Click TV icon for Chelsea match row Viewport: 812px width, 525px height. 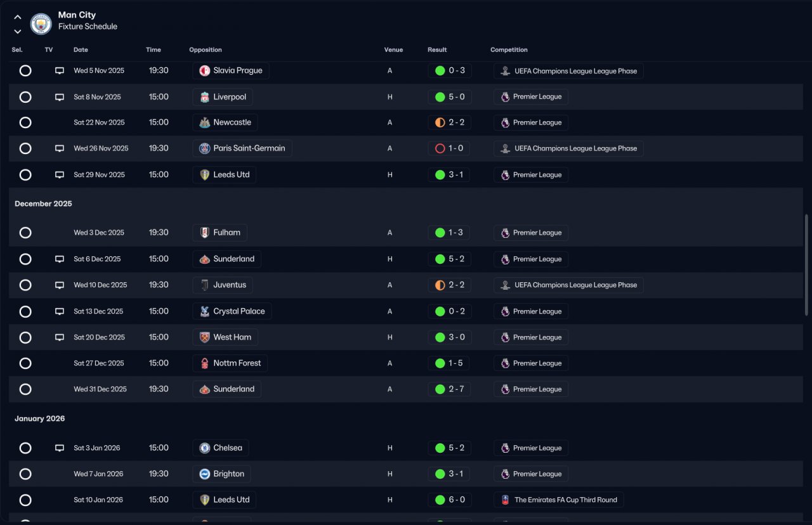(x=60, y=448)
